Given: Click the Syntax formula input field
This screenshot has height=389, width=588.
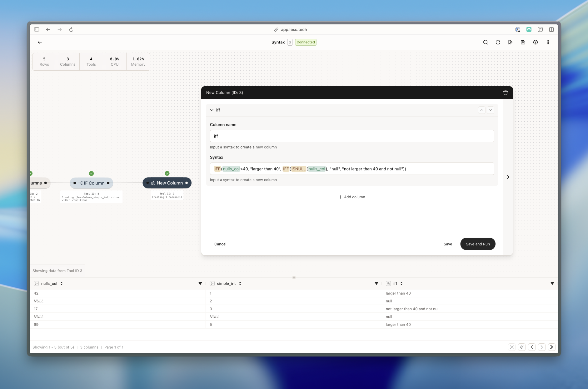Looking at the screenshot, I should click(352, 169).
